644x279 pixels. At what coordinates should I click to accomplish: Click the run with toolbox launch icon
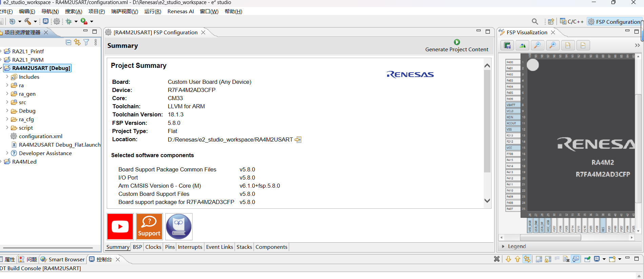click(84, 21)
